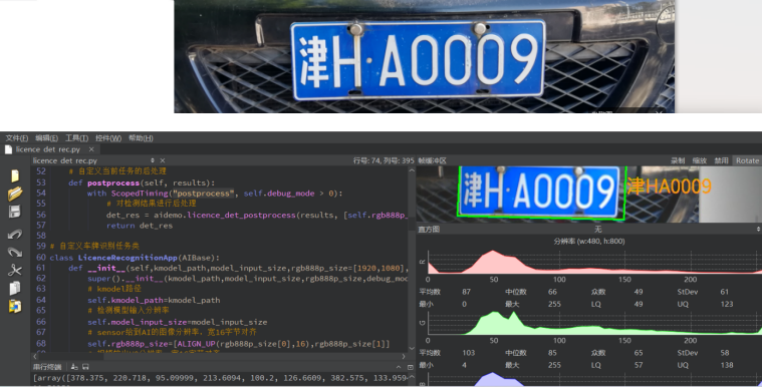
Task: Click the green histogram UQ value 138
Action: coord(727,365)
